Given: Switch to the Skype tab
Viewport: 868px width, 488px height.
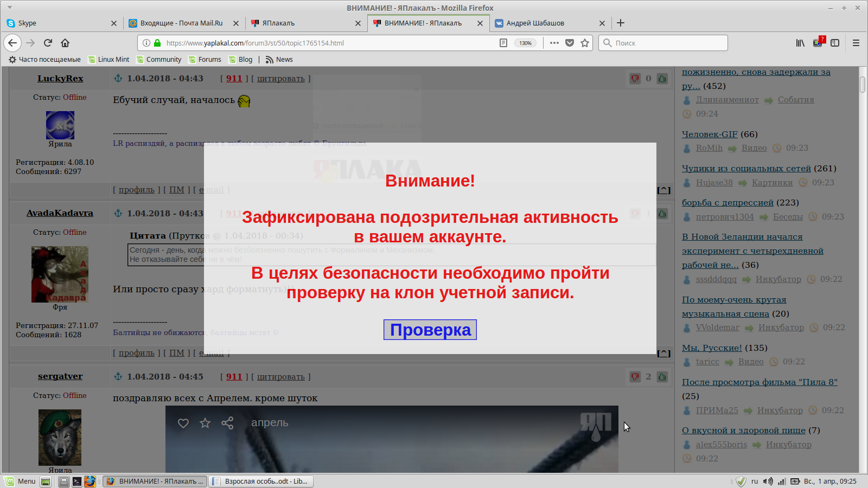Looking at the screenshot, I should pos(61,23).
